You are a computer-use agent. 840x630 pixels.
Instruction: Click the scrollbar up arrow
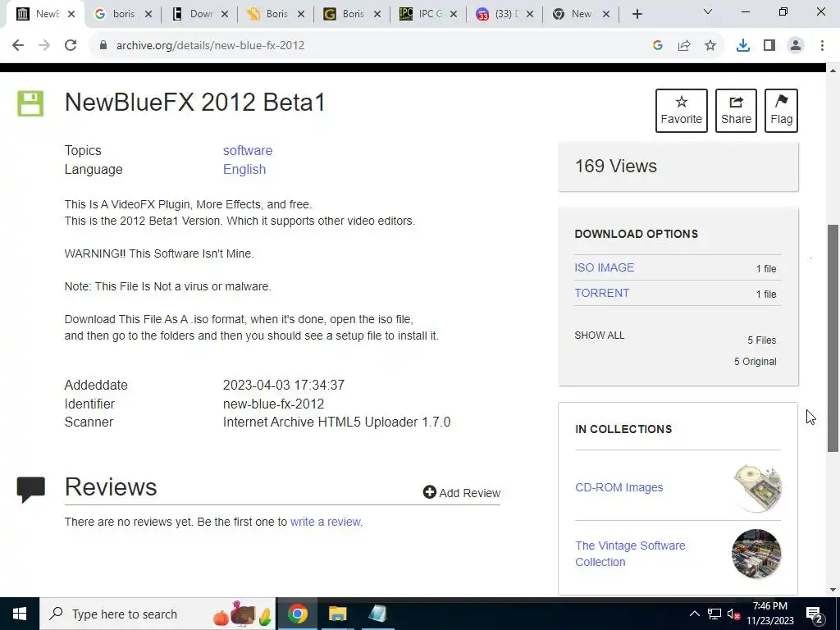tap(833, 70)
